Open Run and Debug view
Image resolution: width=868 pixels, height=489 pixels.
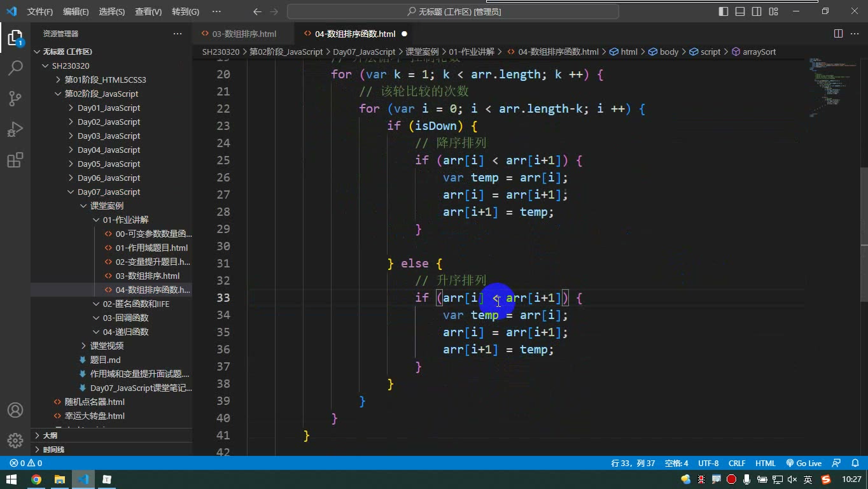(x=15, y=129)
